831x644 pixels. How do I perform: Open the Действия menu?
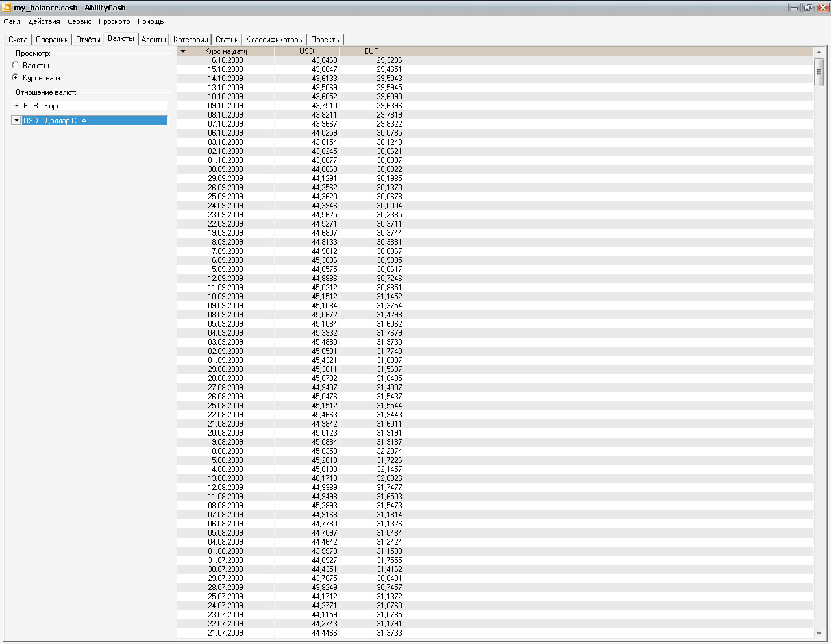[x=44, y=21]
